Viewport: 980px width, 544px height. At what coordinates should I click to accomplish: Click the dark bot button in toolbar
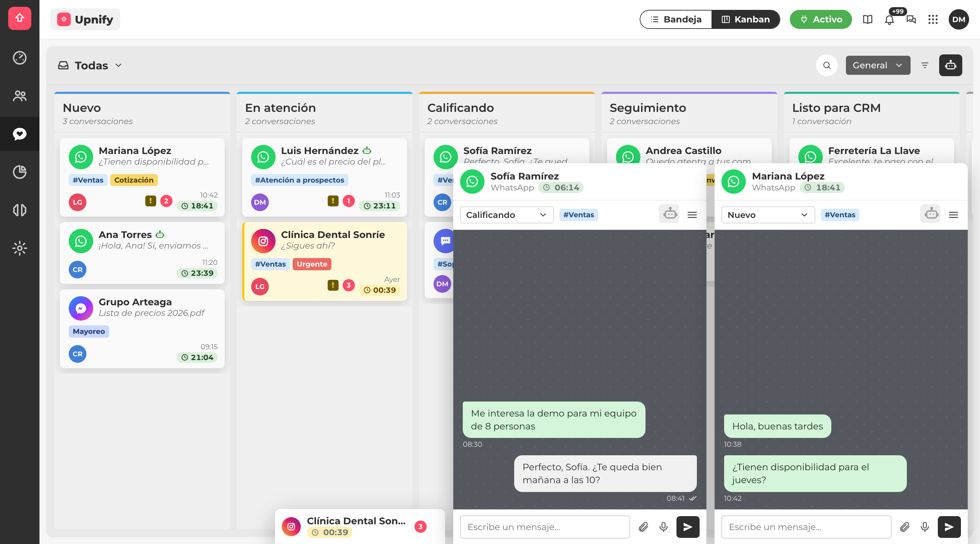click(950, 65)
